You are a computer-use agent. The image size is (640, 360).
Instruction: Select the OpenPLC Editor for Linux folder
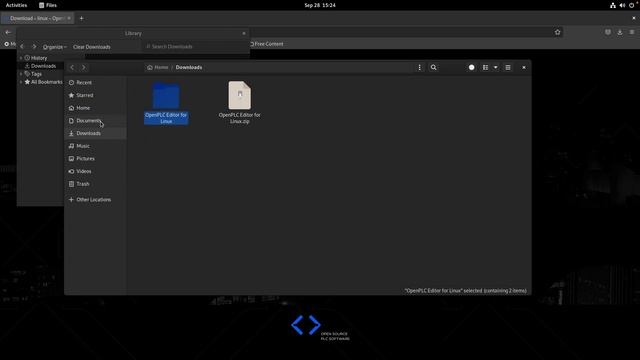[x=166, y=102]
